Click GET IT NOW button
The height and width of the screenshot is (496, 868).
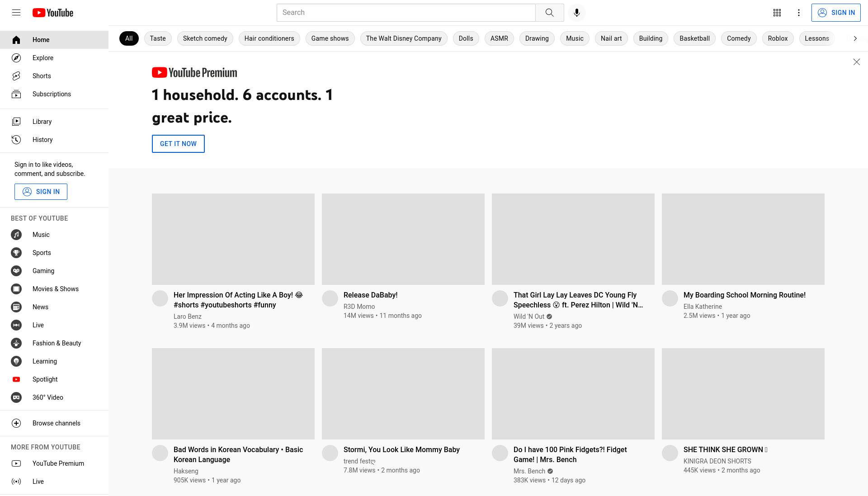tap(178, 144)
